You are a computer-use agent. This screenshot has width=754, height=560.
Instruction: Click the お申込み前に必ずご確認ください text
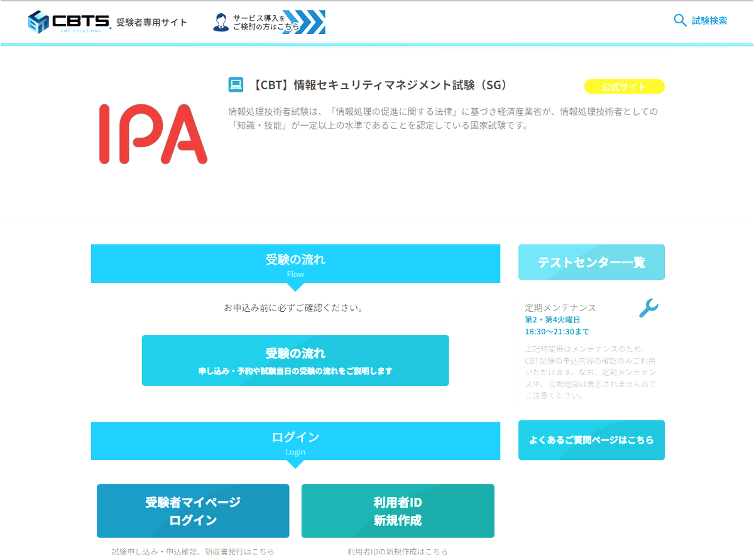(295, 308)
